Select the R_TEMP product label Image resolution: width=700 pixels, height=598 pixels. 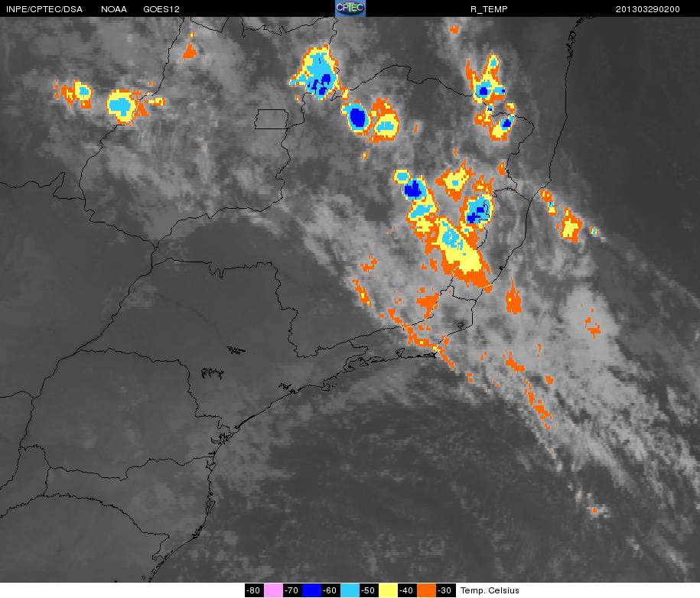(x=489, y=9)
